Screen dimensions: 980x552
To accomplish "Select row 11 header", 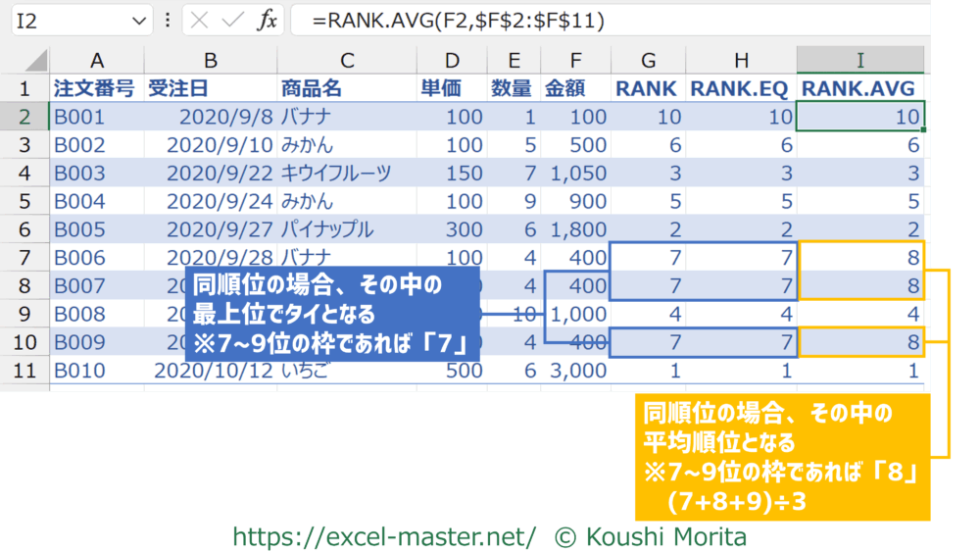I will (24, 372).
